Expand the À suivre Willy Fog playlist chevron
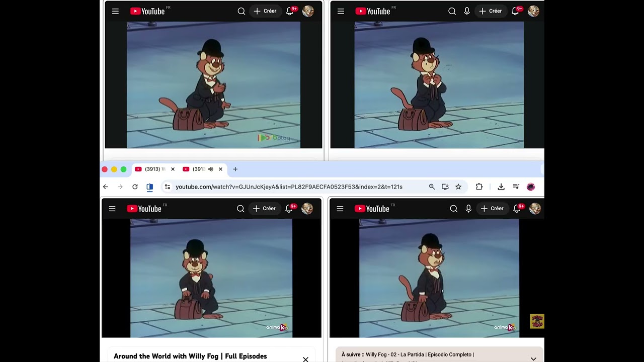This screenshot has height=362, width=644. pos(533,358)
